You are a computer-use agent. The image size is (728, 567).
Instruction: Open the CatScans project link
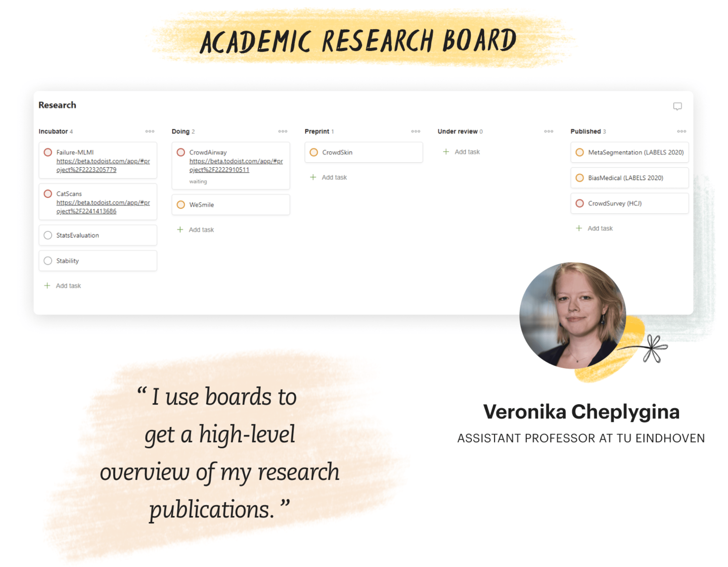[x=103, y=207]
